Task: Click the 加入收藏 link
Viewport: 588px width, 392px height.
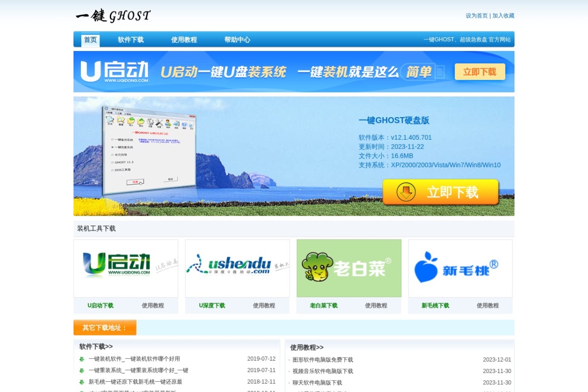Action: 503,16
